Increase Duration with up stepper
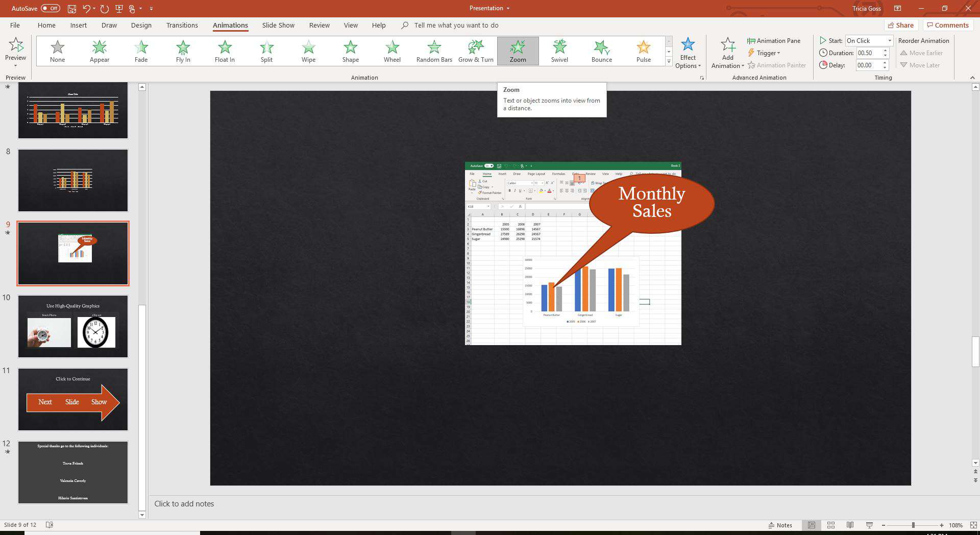Screen dimensions: 980x535 click(x=886, y=51)
